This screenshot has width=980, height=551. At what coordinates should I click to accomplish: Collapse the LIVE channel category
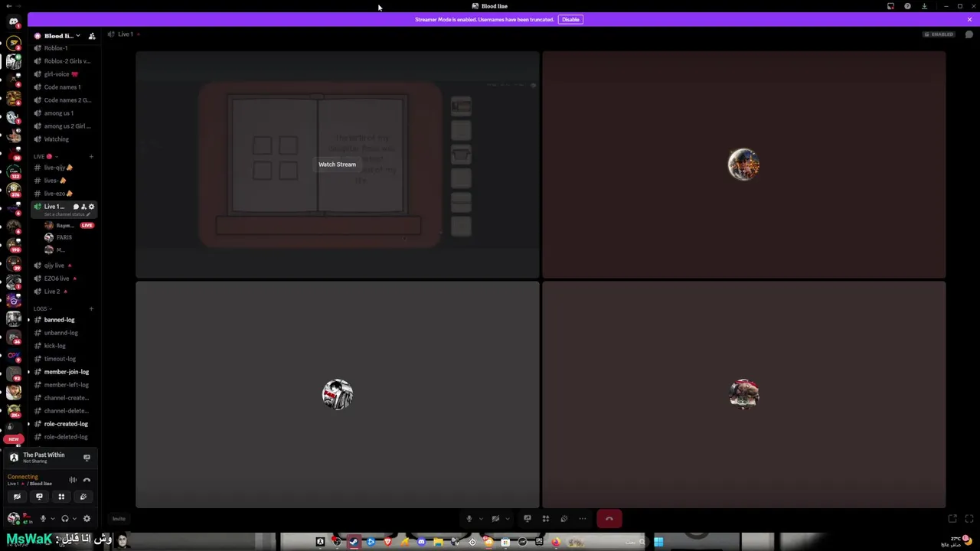click(45, 156)
